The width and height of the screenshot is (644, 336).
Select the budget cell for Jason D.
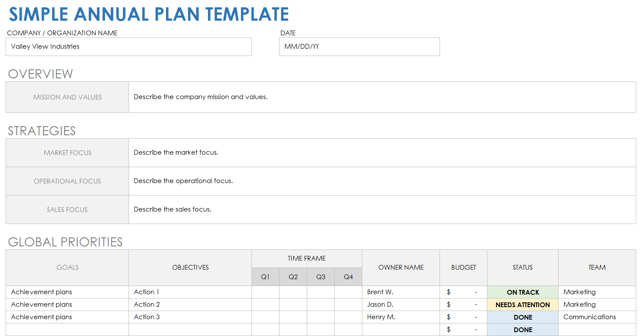click(x=463, y=305)
